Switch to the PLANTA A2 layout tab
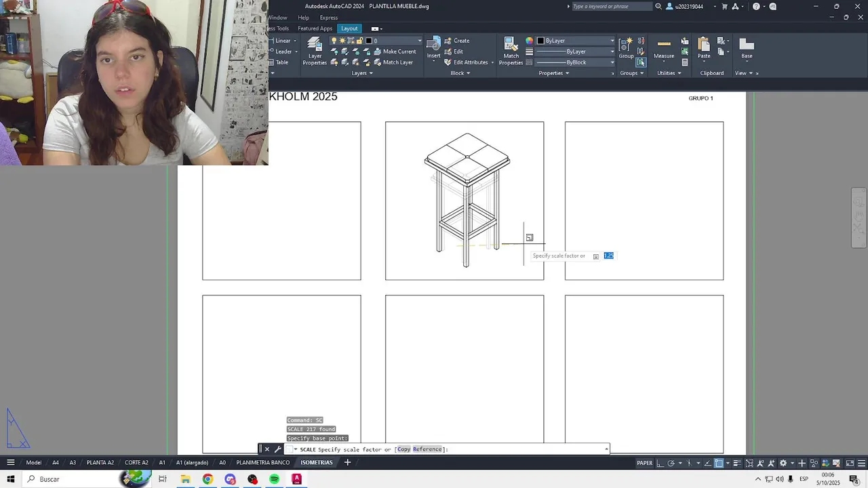This screenshot has width=868, height=488. pyautogui.click(x=100, y=463)
